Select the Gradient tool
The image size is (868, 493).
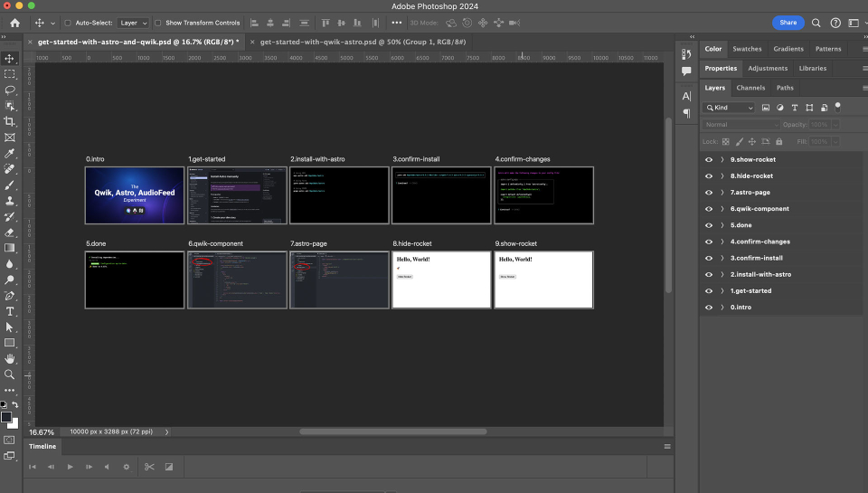pos(9,248)
